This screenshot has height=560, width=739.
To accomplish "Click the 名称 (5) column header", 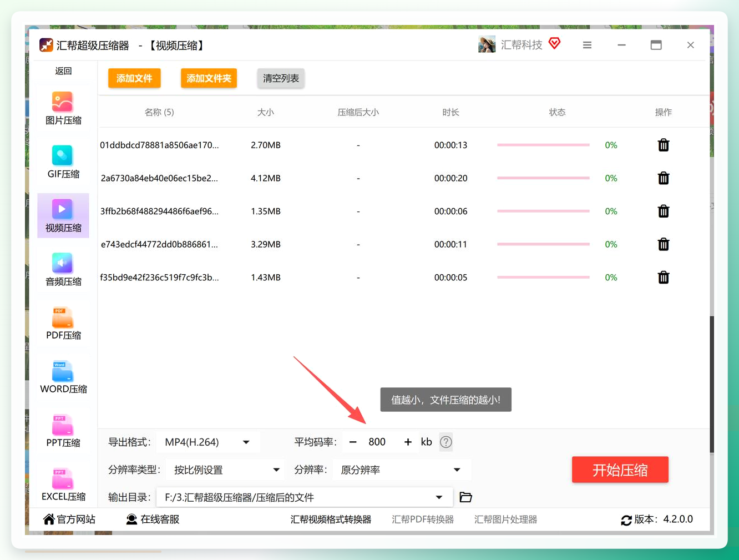I will click(159, 113).
